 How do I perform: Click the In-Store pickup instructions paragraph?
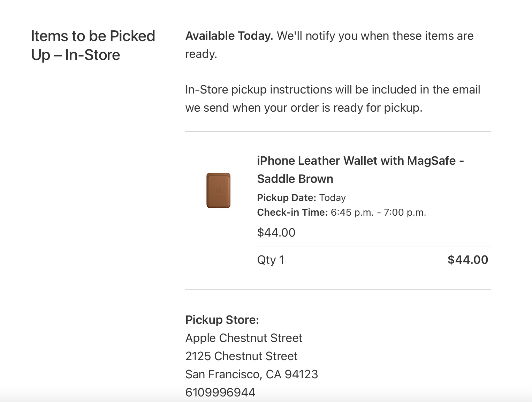332,99
